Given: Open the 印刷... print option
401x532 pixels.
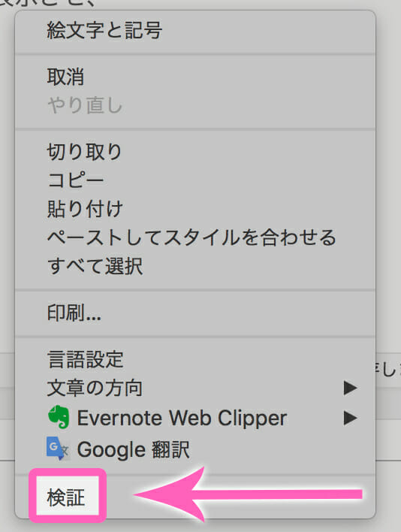Looking at the screenshot, I should point(74,313).
